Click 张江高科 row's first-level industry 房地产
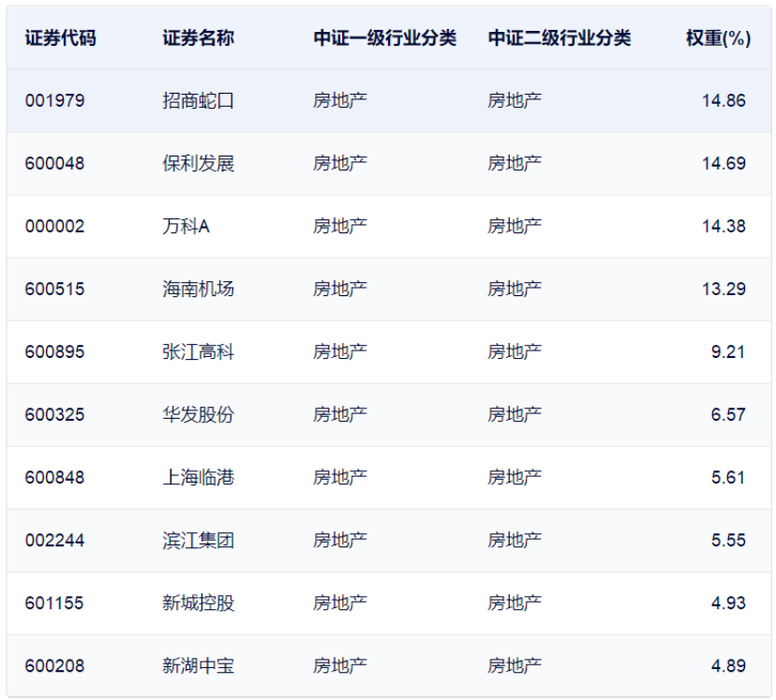Image resolution: width=776 pixels, height=700 pixels. tap(340, 351)
